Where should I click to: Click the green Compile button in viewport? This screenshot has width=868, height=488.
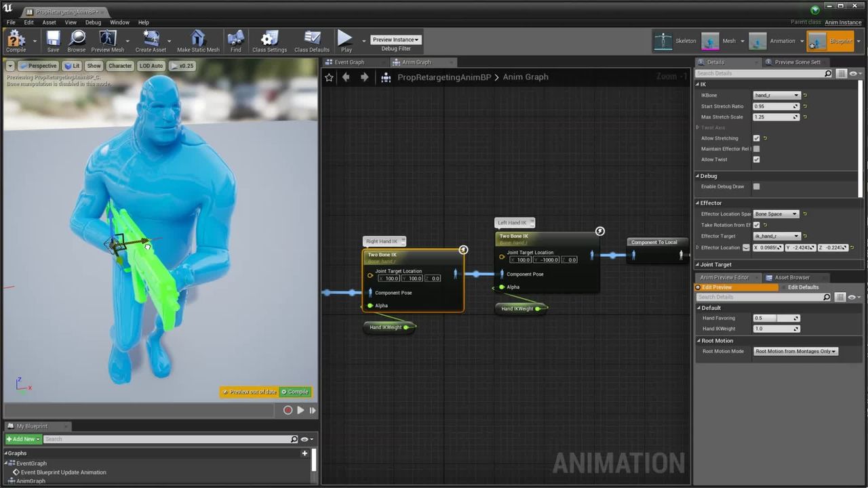294,392
